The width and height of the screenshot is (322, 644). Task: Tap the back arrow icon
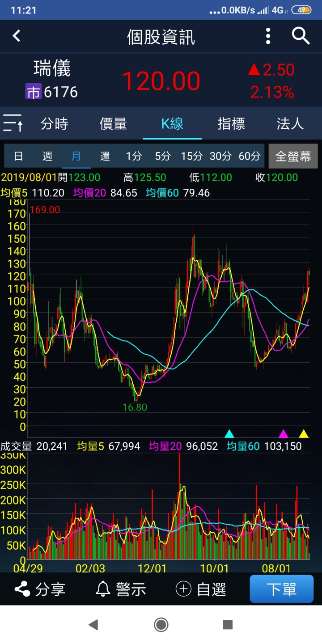[x=17, y=36]
